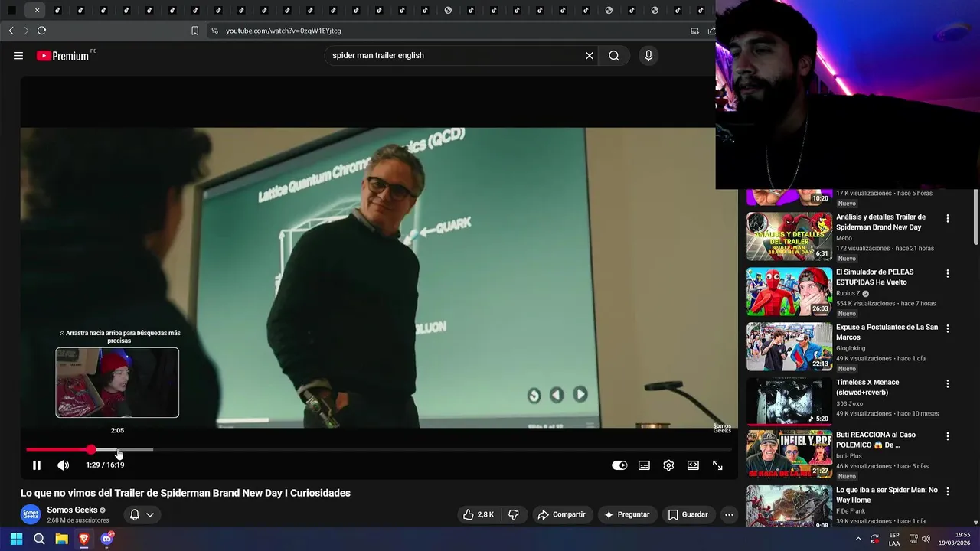Screen dimensions: 980x551
Task: Click the video title 'Lo que no vimos del Trailer'
Action: pyautogui.click(x=185, y=493)
